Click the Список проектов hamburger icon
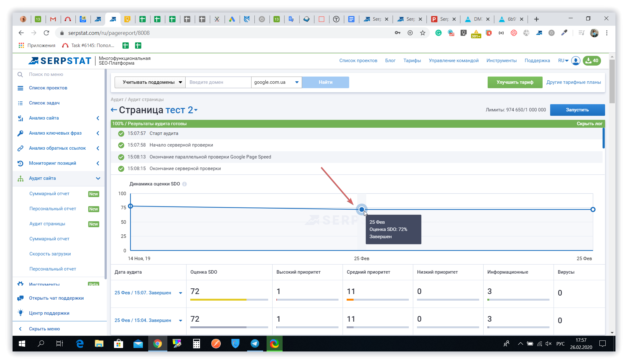The image size is (628, 364). 20,88
